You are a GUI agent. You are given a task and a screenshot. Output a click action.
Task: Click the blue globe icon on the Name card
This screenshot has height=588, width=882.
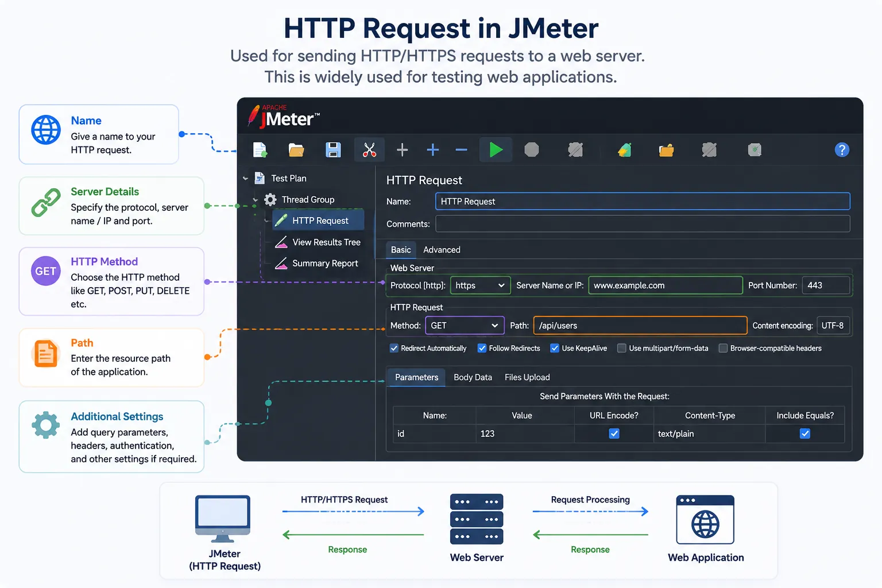46,129
